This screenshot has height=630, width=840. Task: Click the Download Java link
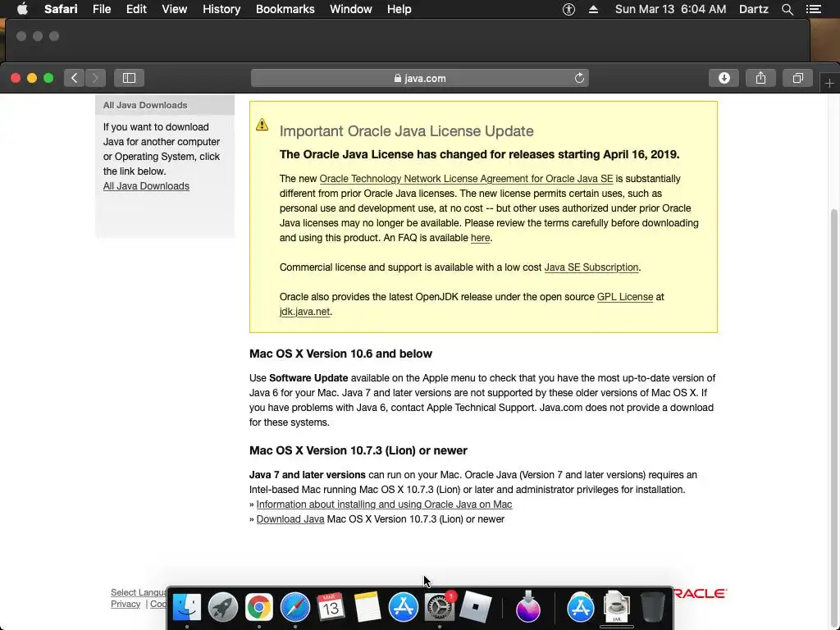(x=290, y=519)
